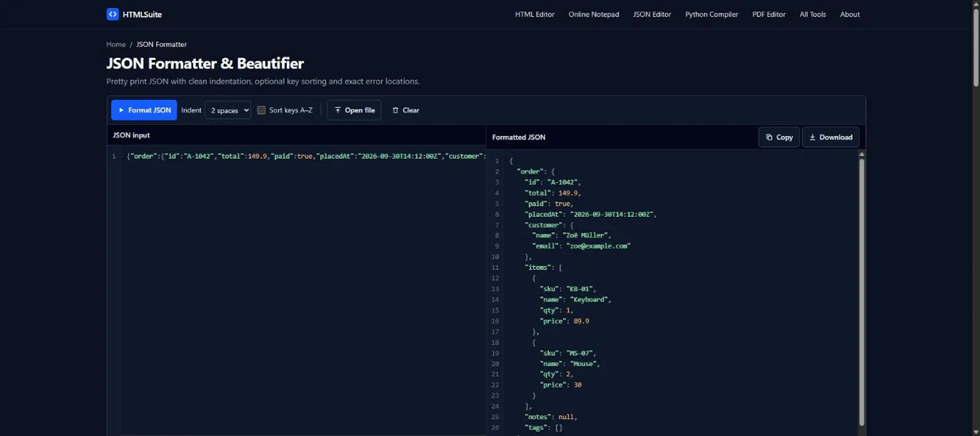Click the "order": { line in output
980x436 pixels.
click(x=536, y=171)
